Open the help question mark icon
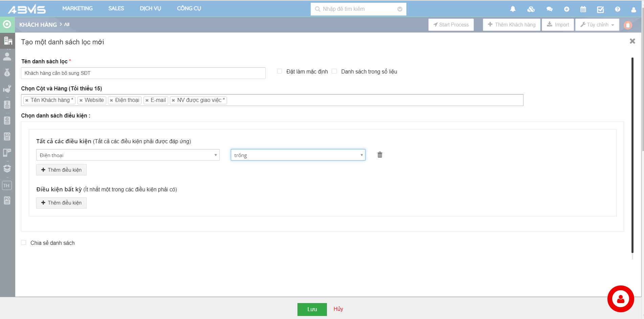 (618, 9)
